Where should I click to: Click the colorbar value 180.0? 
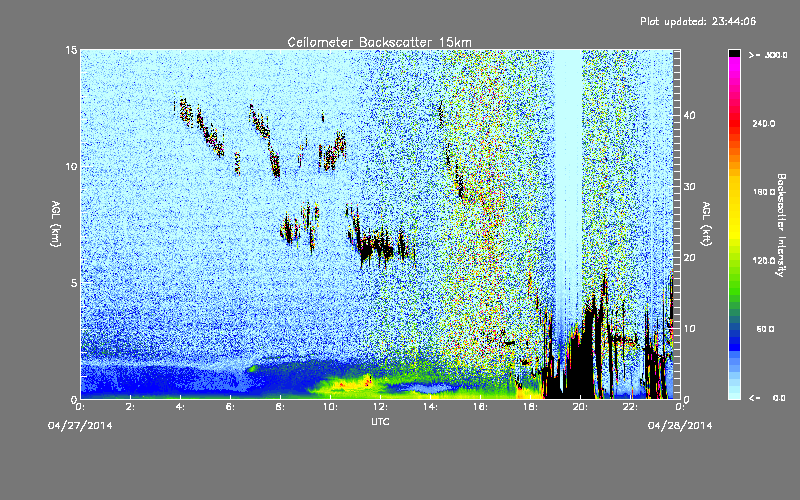(x=764, y=192)
